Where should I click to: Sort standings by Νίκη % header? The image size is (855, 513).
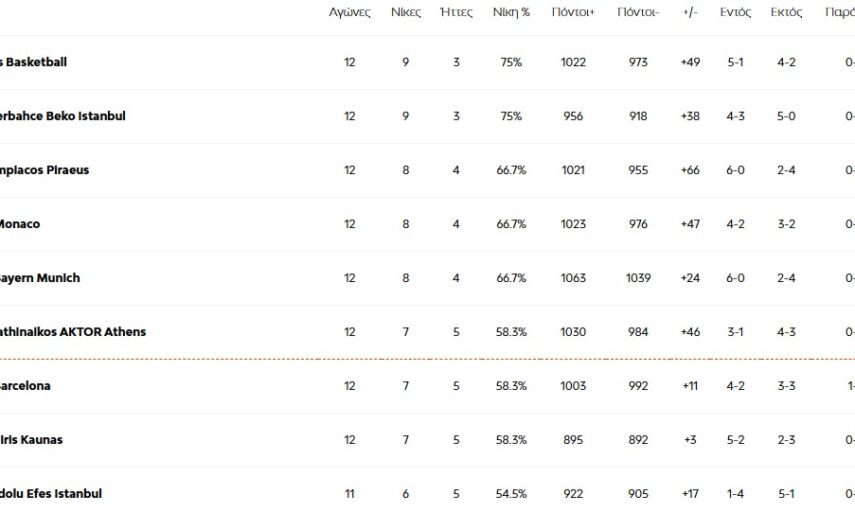(x=511, y=13)
